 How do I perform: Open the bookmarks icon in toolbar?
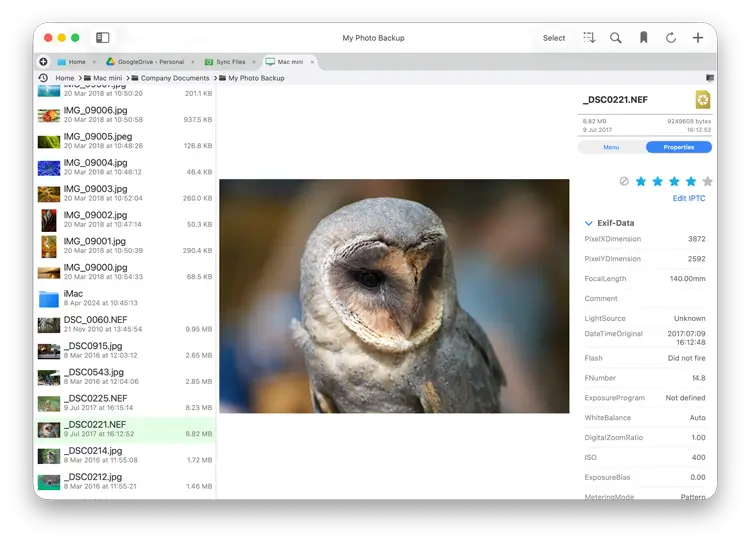tap(643, 38)
